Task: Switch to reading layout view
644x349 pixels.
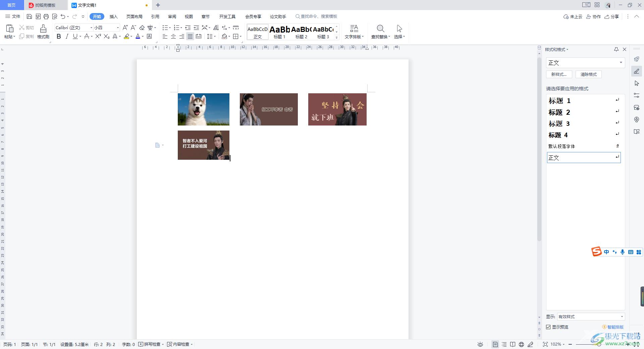Action: tap(513, 344)
